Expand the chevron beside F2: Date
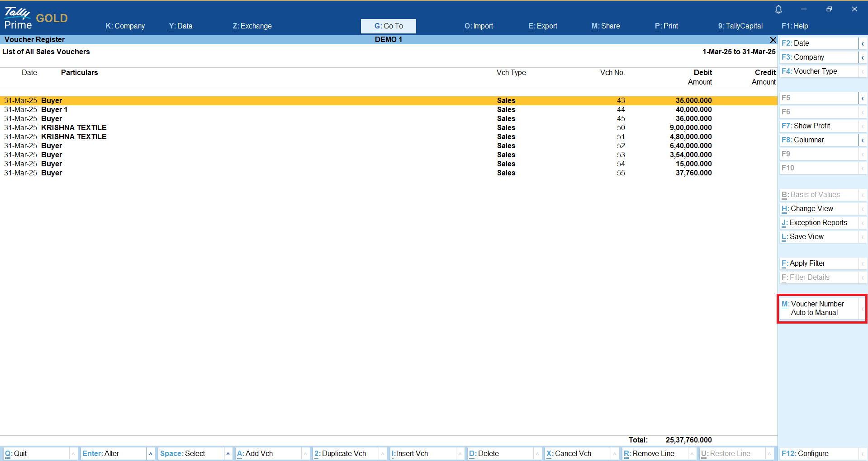 [863, 43]
